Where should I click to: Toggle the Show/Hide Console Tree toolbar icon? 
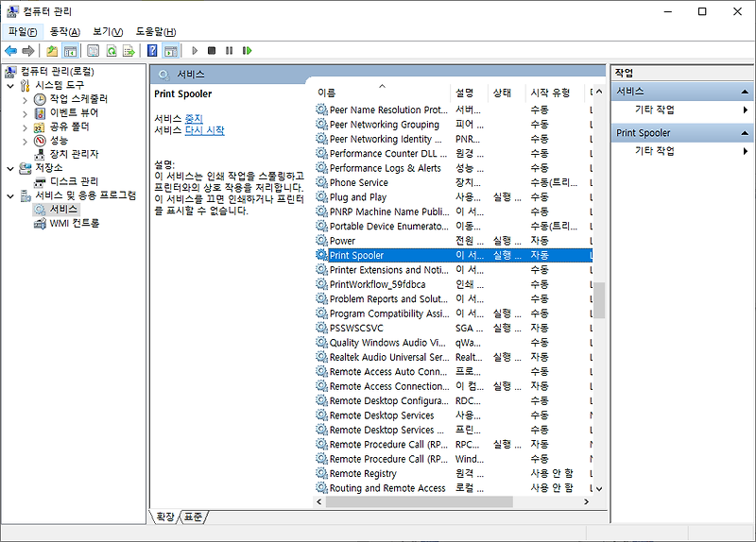(x=70, y=51)
